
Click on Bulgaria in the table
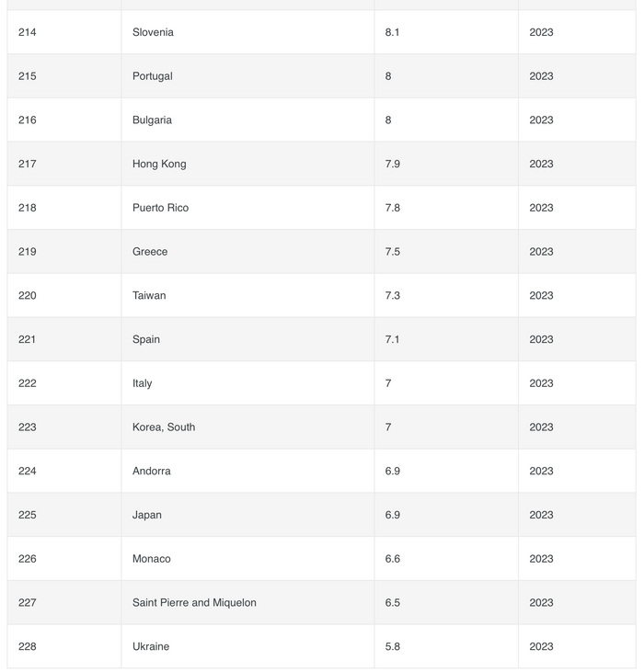(x=152, y=120)
